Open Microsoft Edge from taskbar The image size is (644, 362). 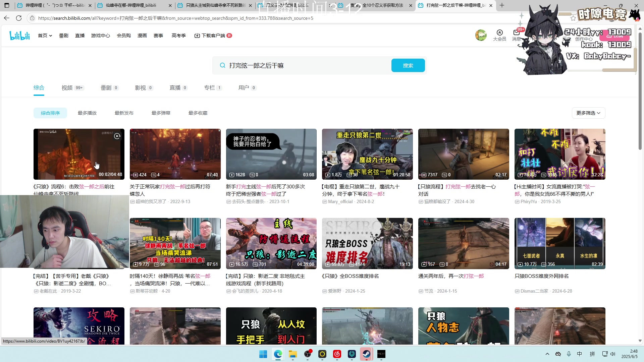point(278,354)
